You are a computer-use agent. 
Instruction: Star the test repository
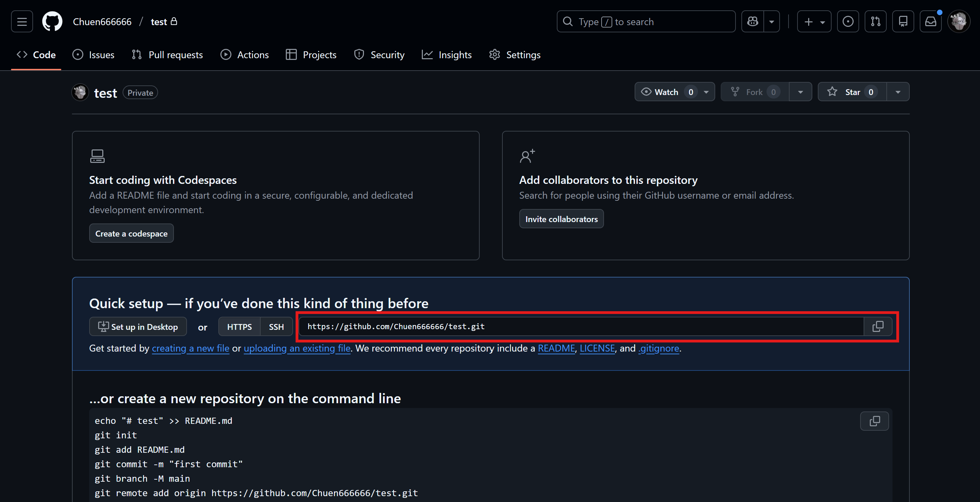pos(852,92)
